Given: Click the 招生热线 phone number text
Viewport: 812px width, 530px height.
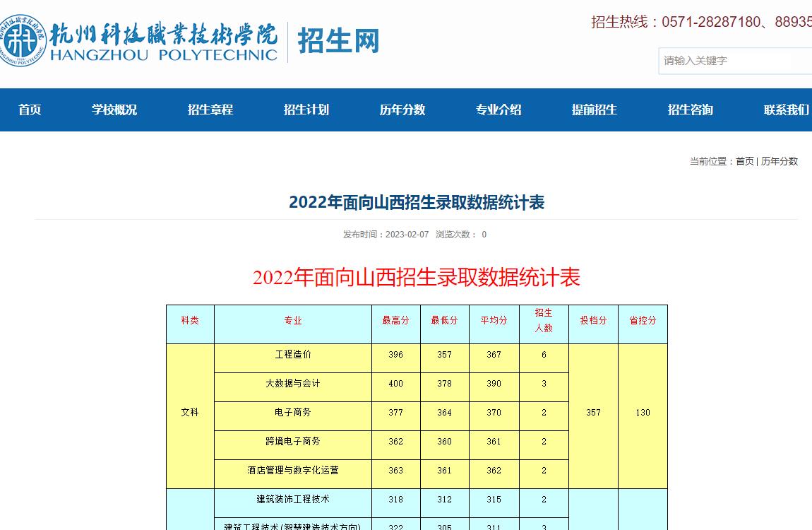Looking at the screenshot, I should click(701, 22).
